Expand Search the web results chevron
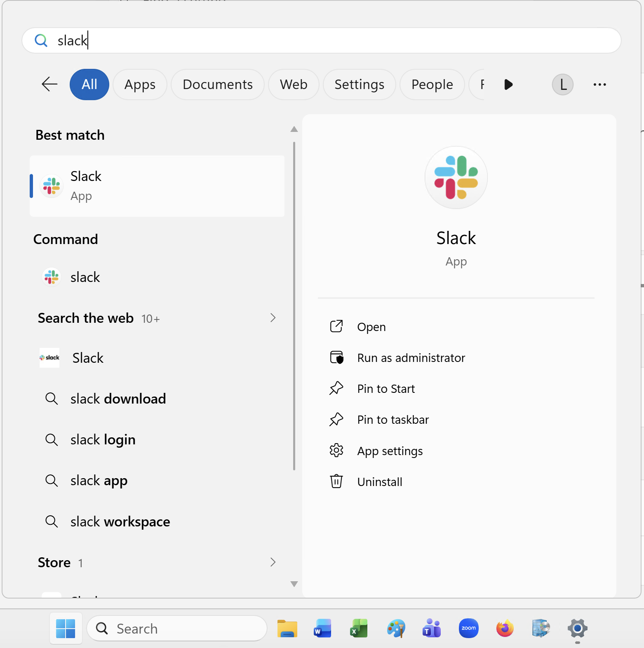Screen dimensions: 644x648 tap(273, 318)
